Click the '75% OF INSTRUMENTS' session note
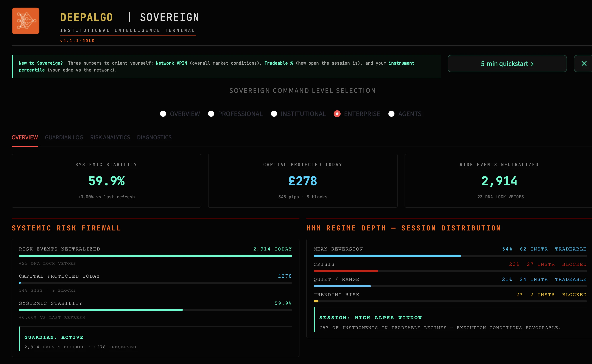This screenshot has width=592, height=364. tap(440, 328)
